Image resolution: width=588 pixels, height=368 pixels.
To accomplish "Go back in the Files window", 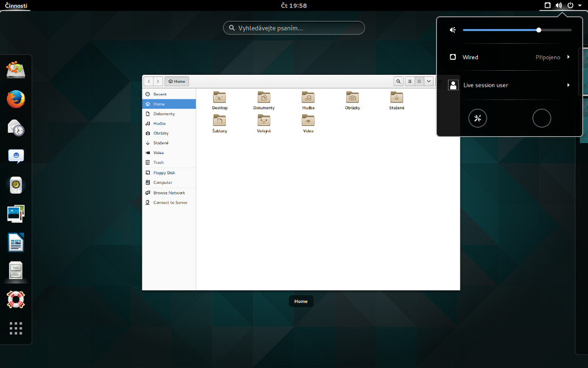I will pyautogui.click(x=149, y=81).
